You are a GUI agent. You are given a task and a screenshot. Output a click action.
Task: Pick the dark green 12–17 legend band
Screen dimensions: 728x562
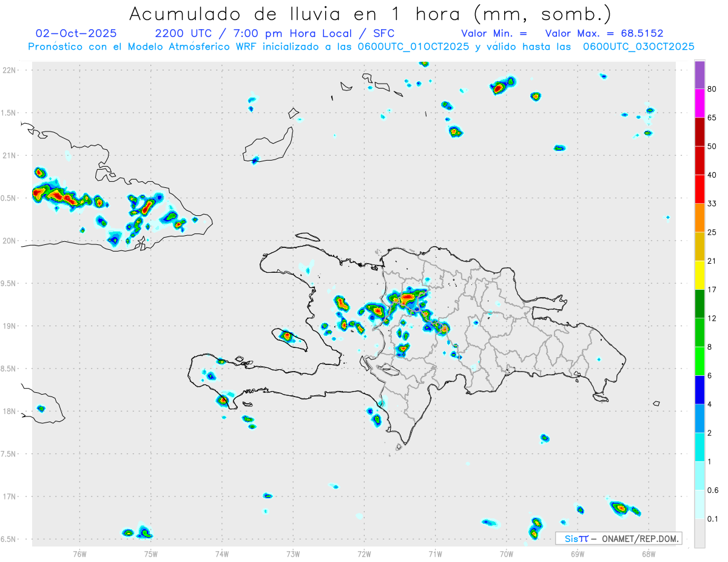pos(699,303)
